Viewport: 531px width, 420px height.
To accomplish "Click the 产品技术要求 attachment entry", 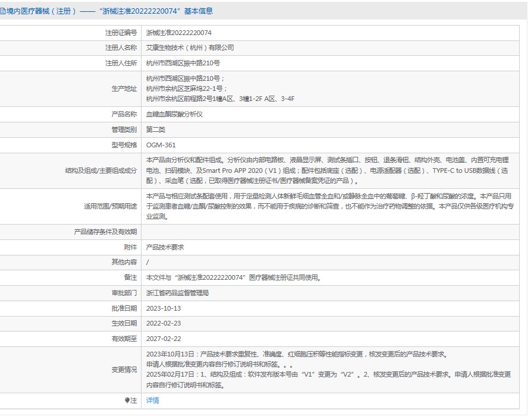I will pyautogui.click(x=165, y=247).
